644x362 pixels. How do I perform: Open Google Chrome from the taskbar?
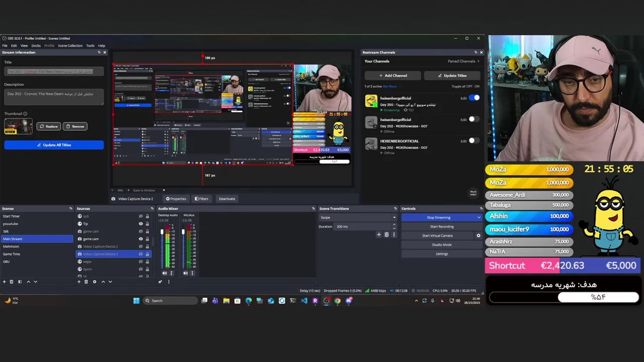[x=338, y=301]
